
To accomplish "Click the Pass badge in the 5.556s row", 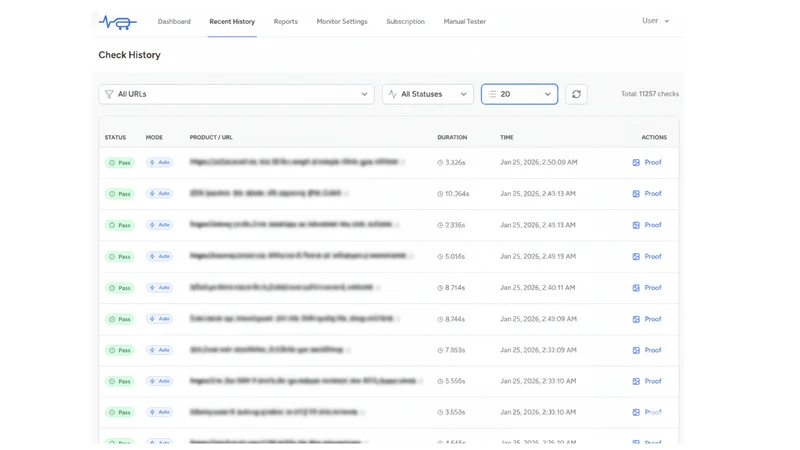I will coord(120,382).
